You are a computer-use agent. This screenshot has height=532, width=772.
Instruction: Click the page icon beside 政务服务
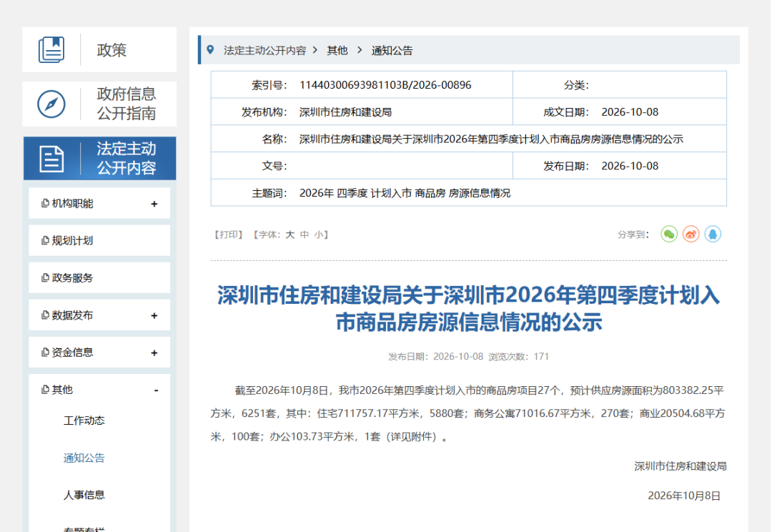point(45,278)
